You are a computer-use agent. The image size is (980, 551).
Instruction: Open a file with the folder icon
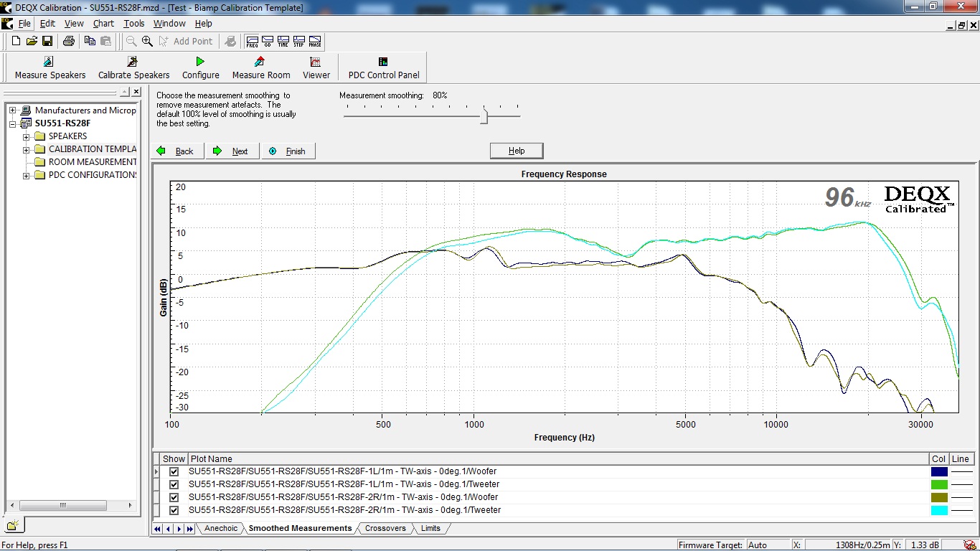(32, 42)
